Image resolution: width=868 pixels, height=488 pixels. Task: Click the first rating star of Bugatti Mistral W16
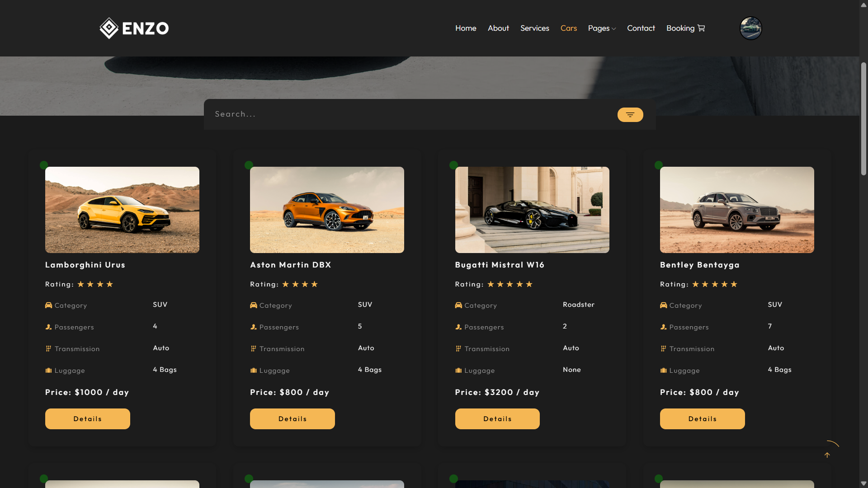(491, 284)
